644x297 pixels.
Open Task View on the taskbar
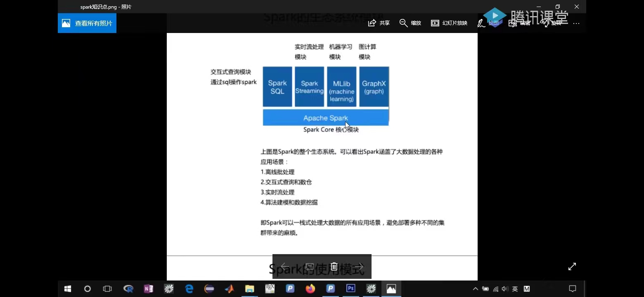(107, 289)
